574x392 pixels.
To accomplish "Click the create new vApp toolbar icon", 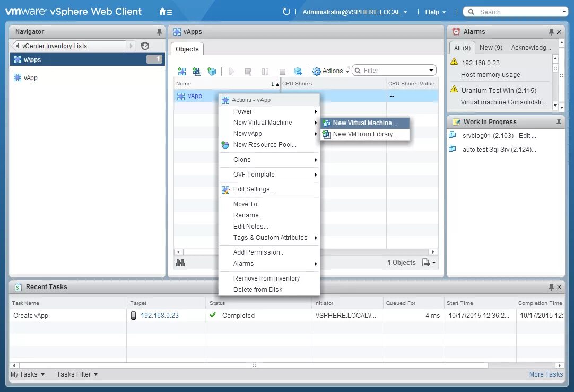I will pyautogui.click(x=181, y=71).
